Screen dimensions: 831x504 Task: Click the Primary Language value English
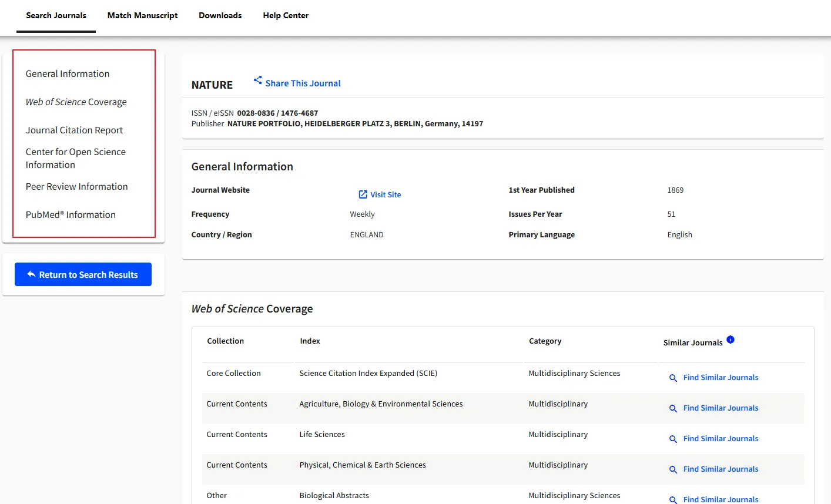679,235
